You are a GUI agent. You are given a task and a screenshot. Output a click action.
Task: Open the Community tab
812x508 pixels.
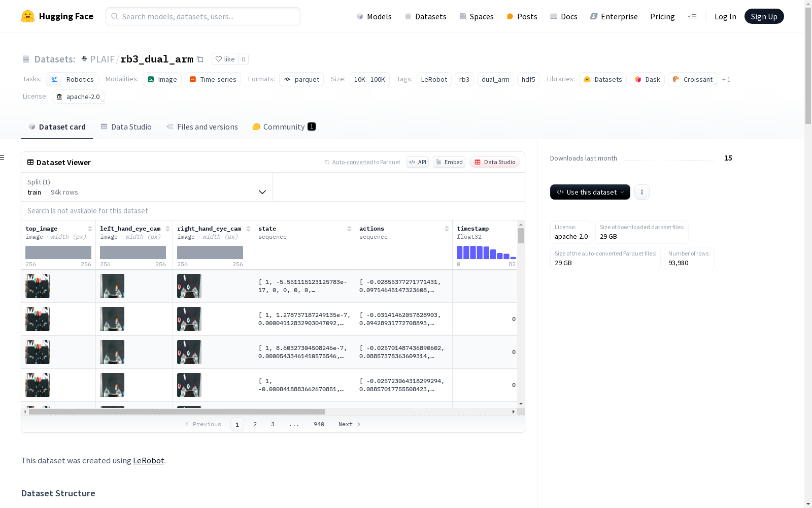click(284, 127)
